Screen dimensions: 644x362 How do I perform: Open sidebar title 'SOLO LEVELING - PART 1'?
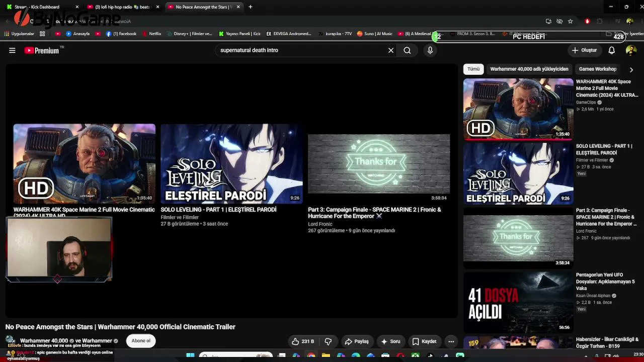pyautogui.click(x=604, y=149)
